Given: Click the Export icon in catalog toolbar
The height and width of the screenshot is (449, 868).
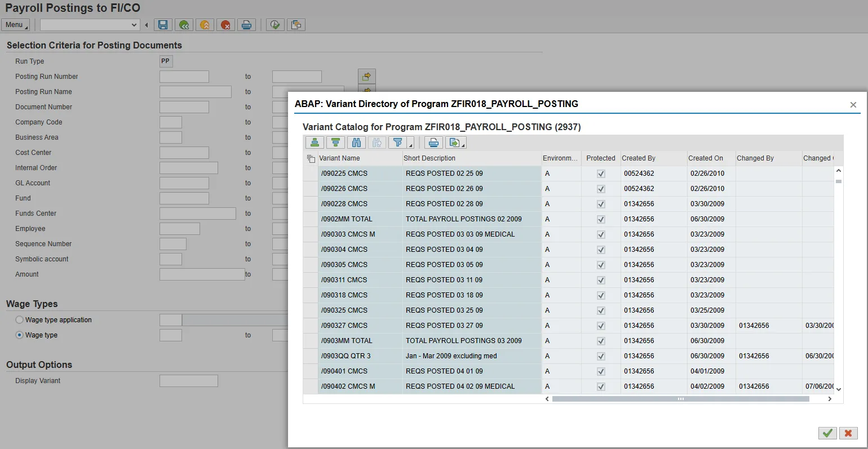Looking at the screenshot, I should point(454,143).
